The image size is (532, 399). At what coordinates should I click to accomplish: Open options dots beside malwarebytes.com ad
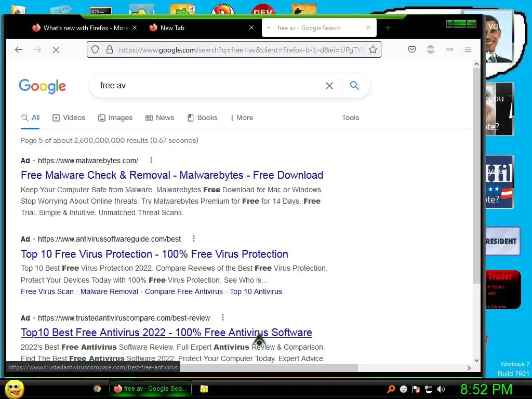click(x=151, y=160)
